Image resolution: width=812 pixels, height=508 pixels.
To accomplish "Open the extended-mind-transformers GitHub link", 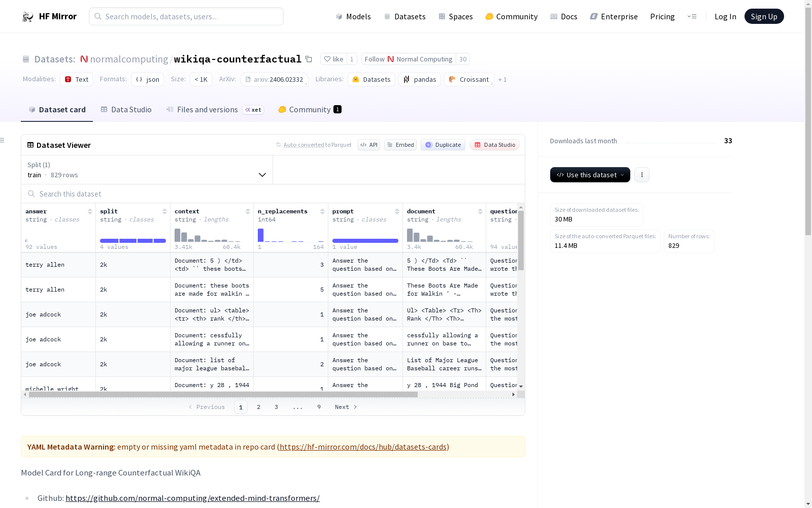I will 192,498.
